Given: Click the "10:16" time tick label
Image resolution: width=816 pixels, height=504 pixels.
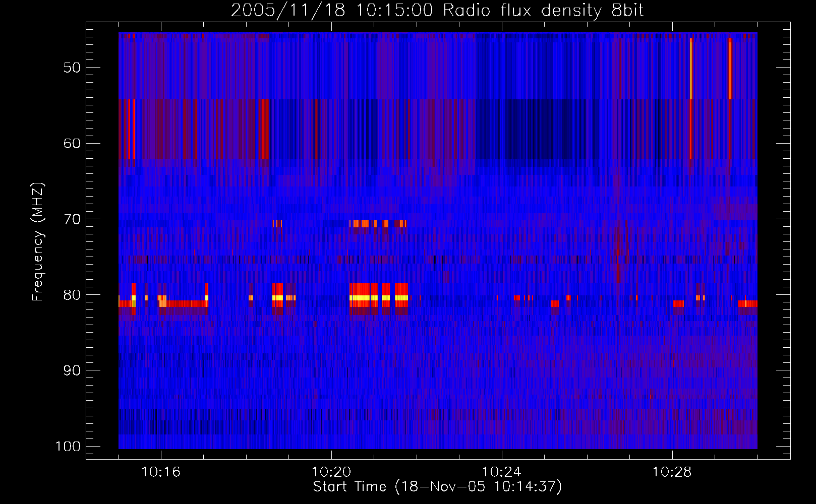Looking at the screenshot, I should [161, 472].
